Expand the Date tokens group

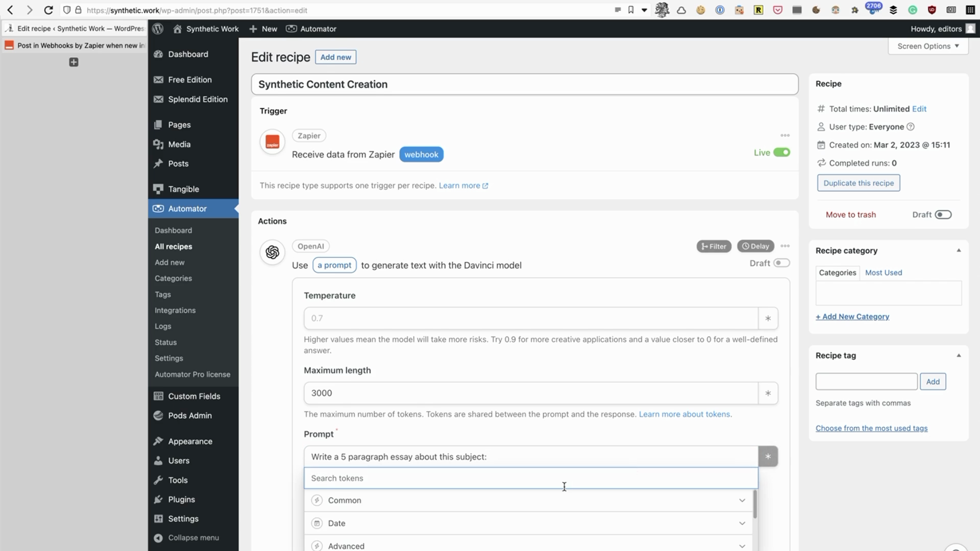[x=528, y=523]
